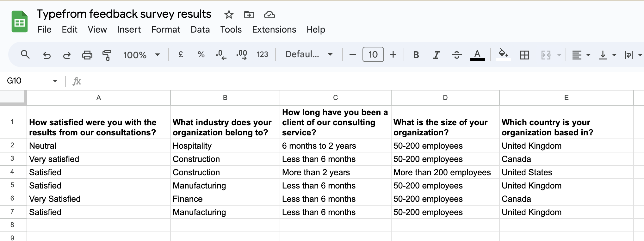The width and height of the screenshot is (644, 241).
Task: Open the Data menu
Action: (200, 29)
